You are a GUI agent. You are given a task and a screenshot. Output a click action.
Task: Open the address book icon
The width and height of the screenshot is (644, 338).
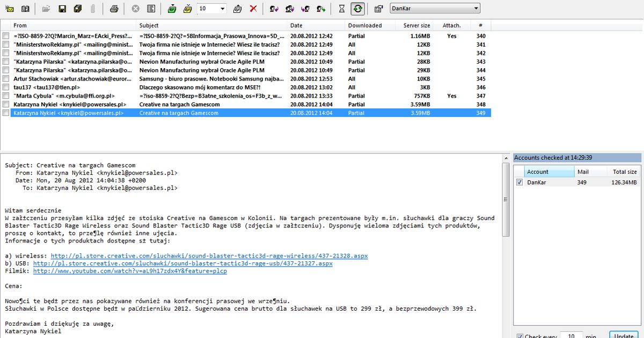pyautogui.click(x=26, y=9)
